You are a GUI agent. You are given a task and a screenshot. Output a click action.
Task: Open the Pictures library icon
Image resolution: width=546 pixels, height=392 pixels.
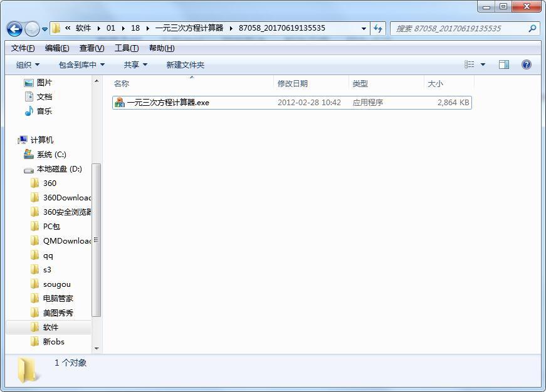tap(29, 83)
